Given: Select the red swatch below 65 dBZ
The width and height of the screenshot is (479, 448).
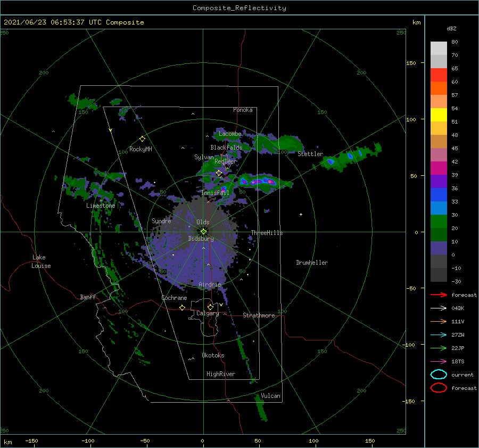Looking at the screenshot, I should point(439,75).
